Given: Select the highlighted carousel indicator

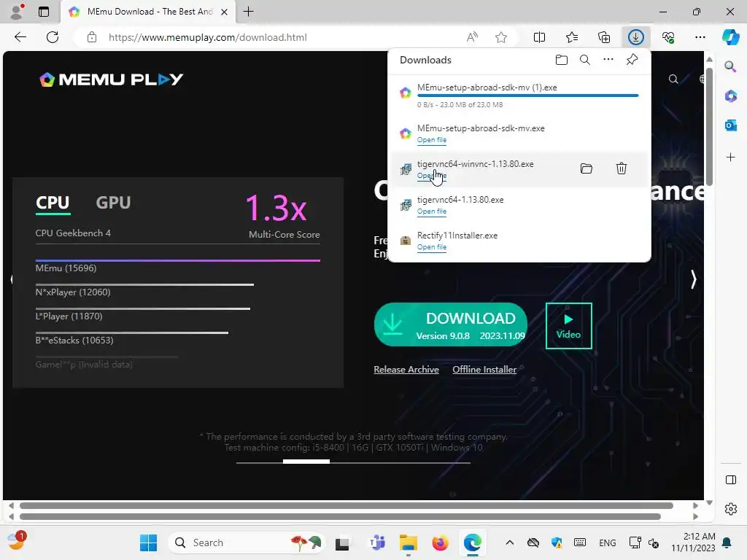Looking at the screenshot, I should point(306,462).
